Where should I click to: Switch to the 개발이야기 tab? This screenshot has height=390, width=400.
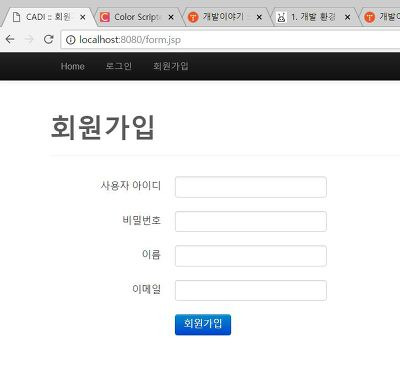click(x=227, y=17)
